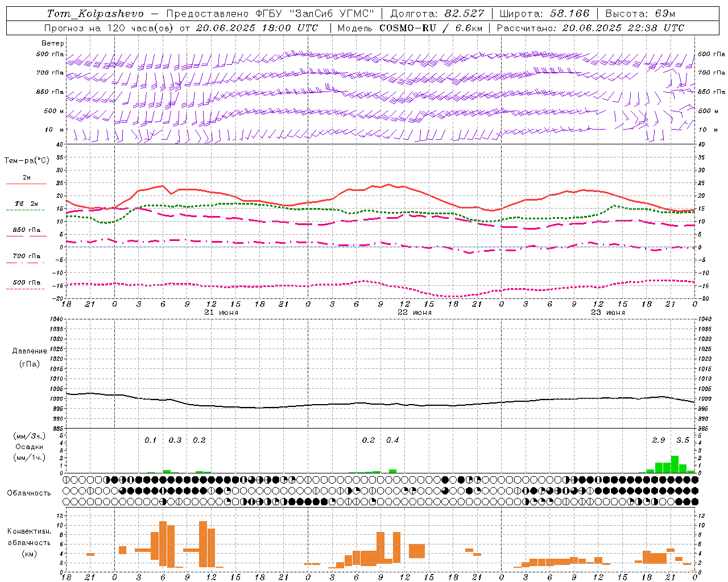Click the (мм/1ч.) precipitation unit label
The height and width of the screenshot is (582, 728).
(29, 458)
